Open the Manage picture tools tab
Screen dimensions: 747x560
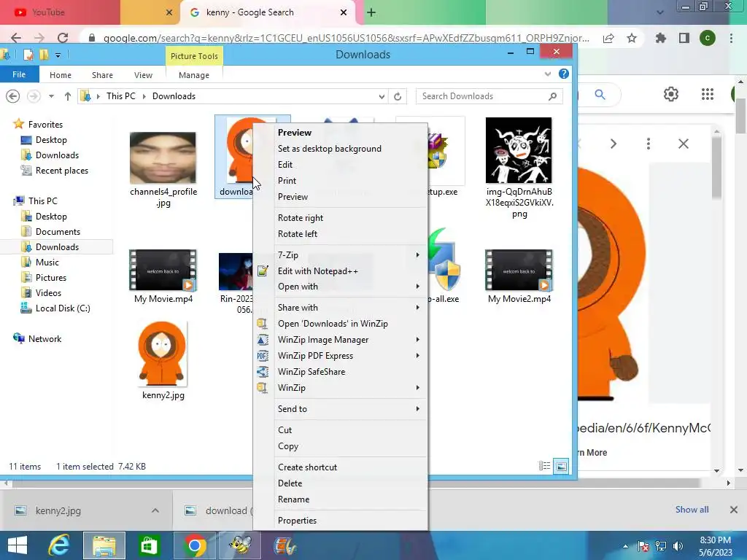click(194, 75)
